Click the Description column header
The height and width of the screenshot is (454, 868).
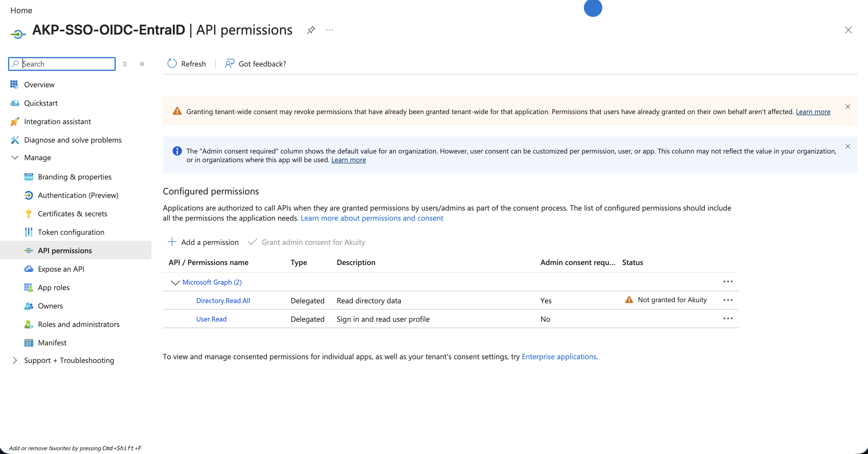[356, 262]
